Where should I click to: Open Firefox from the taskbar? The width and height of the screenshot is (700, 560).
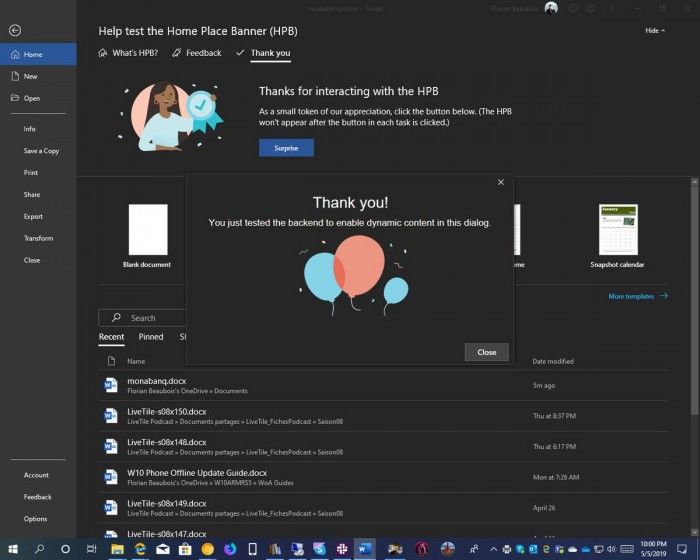coord(230,549)
